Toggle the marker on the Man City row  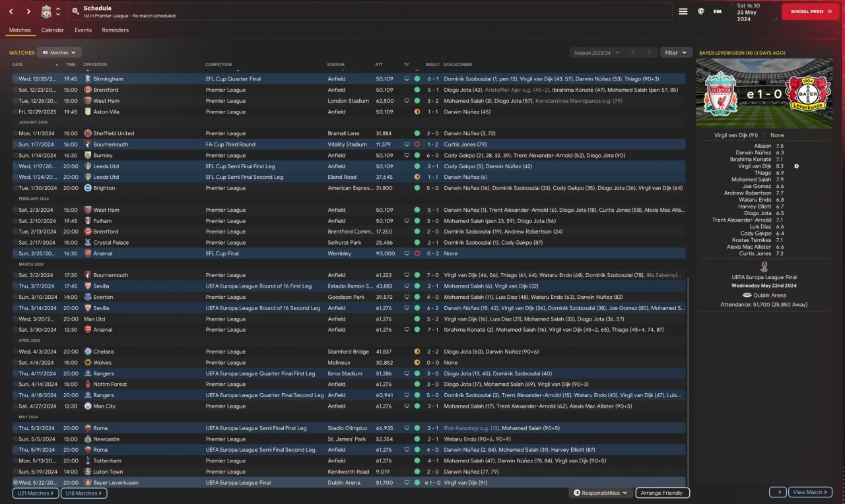click(15, 406)
